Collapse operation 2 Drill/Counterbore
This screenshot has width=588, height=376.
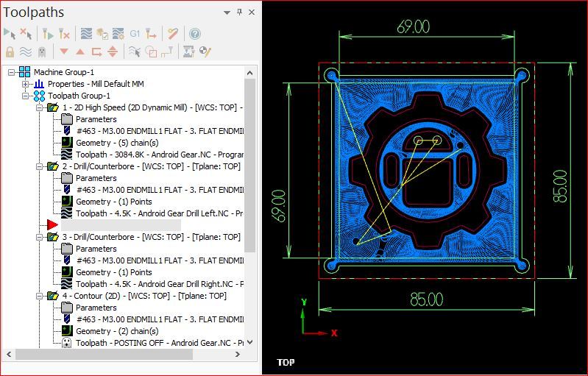39,166
